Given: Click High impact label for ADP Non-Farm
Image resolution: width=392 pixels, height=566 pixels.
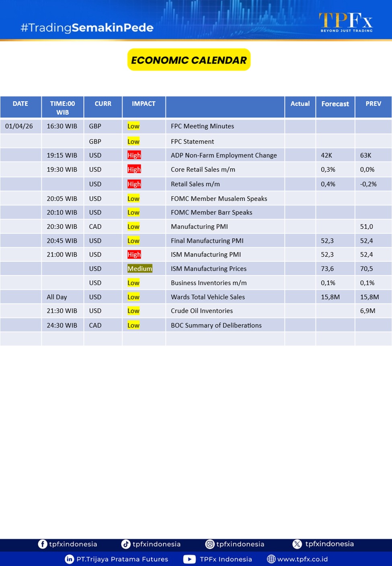Looking at the screenshot, I should click(x=134, y=155).
